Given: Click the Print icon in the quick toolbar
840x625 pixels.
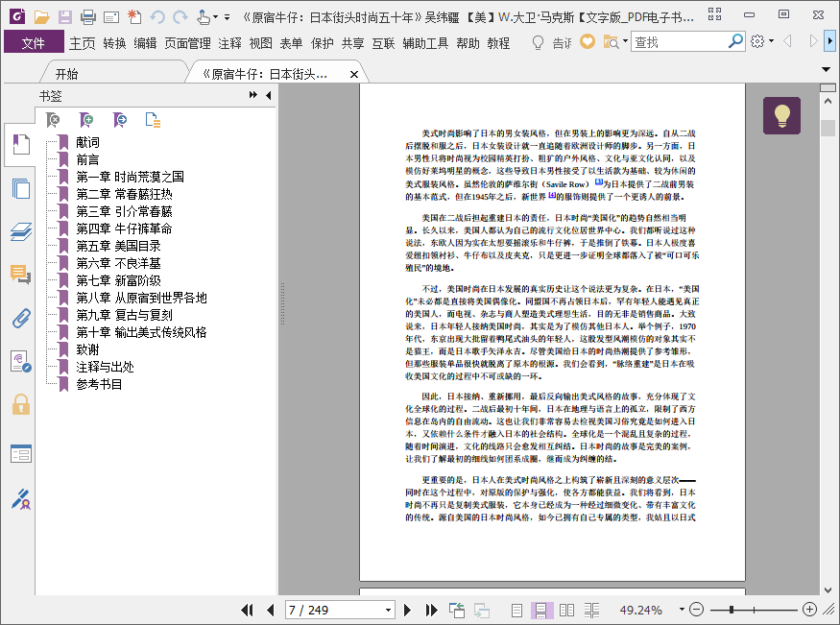Looking at the screenshot, I should pyautogui.click(x=88, y=17).
